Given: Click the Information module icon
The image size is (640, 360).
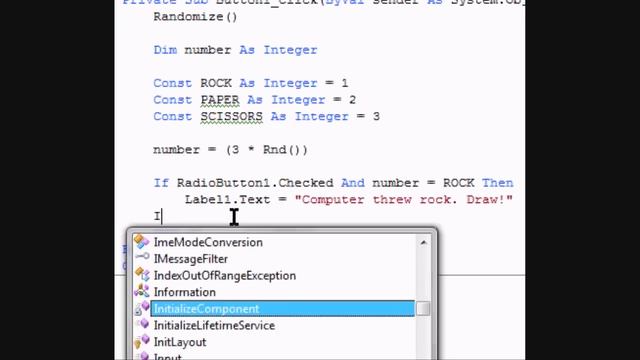Looking at the screenshot, I should pos(142,291).
